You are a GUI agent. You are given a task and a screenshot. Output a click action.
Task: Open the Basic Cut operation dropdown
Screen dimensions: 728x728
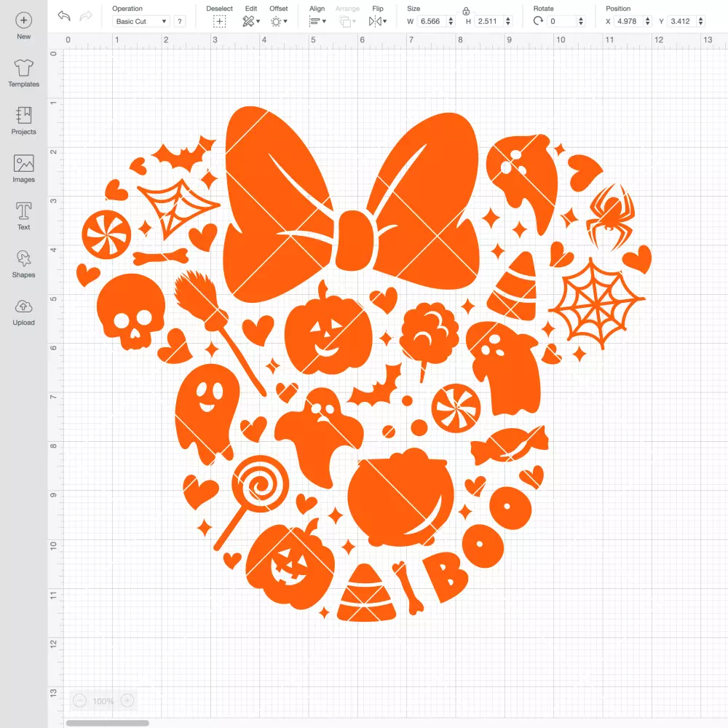pyautogui.click(x=141, y=21)
